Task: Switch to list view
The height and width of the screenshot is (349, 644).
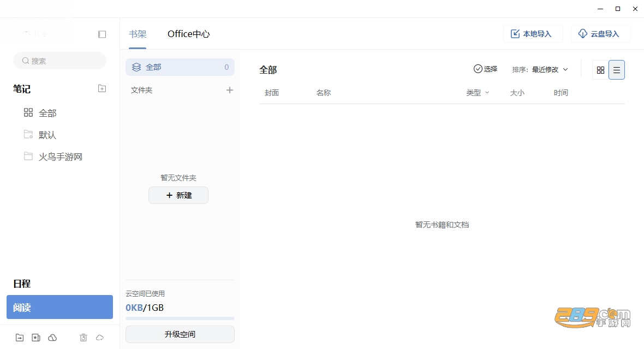Action: click(x=617, y=70)
